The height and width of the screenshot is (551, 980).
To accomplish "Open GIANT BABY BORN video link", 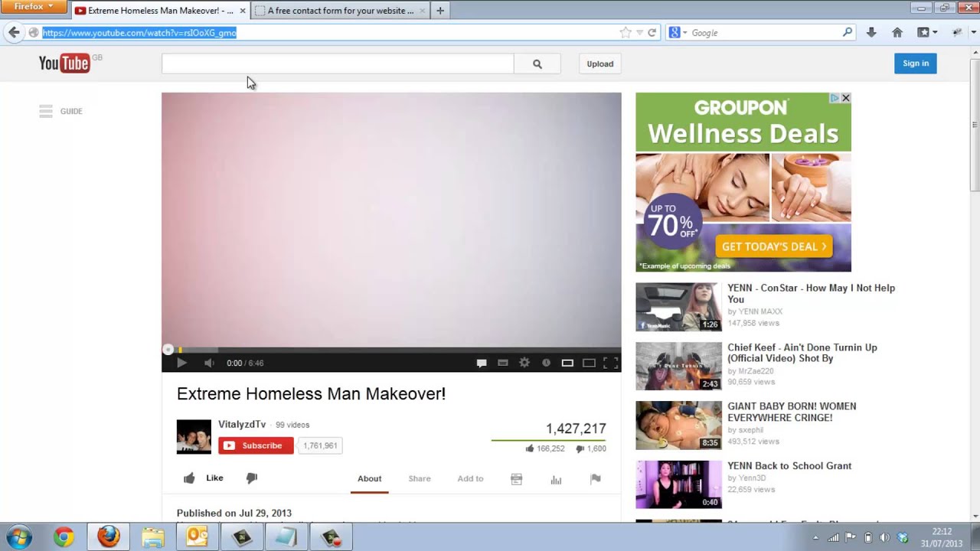I will coord(792,412).
